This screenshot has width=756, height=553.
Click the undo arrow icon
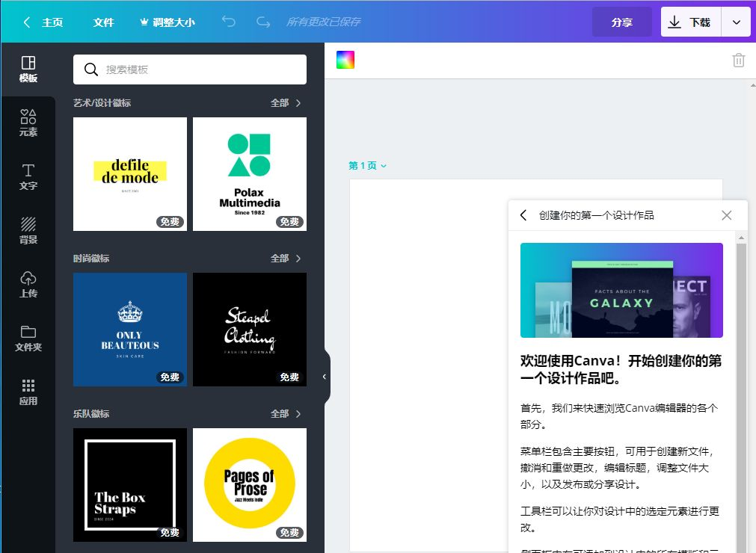229,22
